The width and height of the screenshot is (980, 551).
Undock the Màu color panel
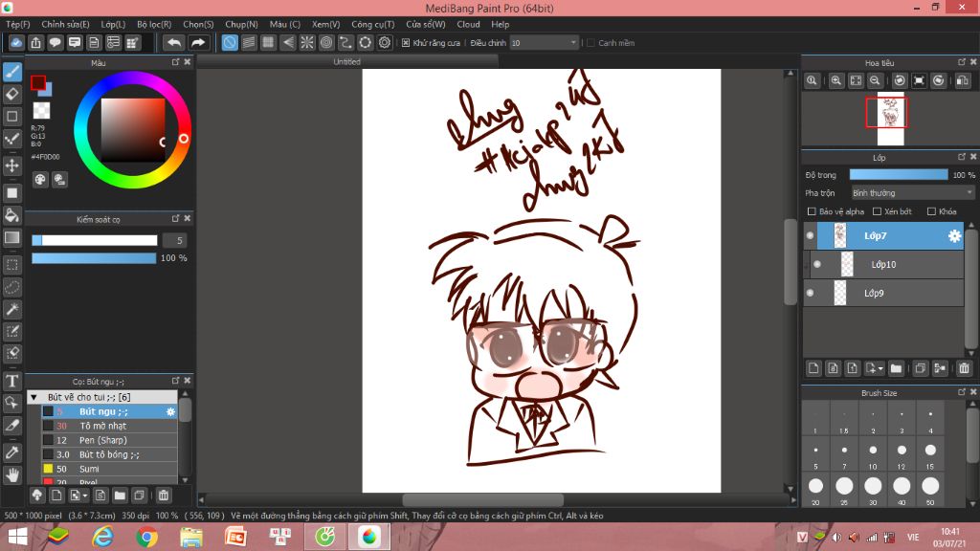click(176, 62)
